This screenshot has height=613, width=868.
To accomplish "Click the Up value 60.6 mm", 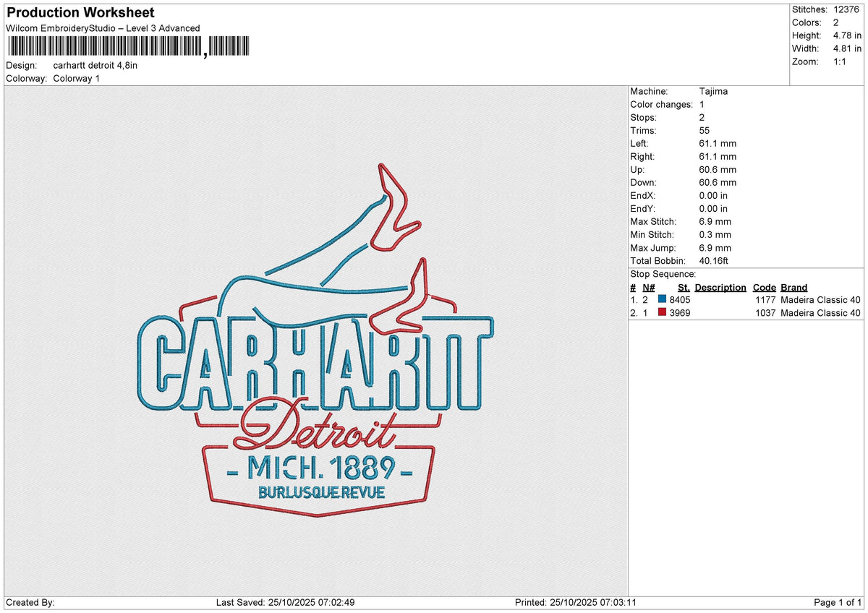I will [x=718, y=170].
